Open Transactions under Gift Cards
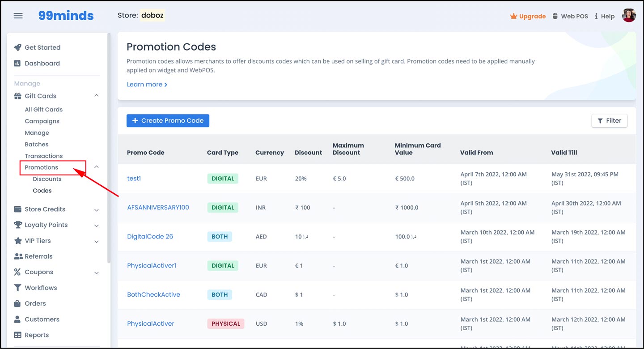The image size is (644, 349). coord(43,156)
